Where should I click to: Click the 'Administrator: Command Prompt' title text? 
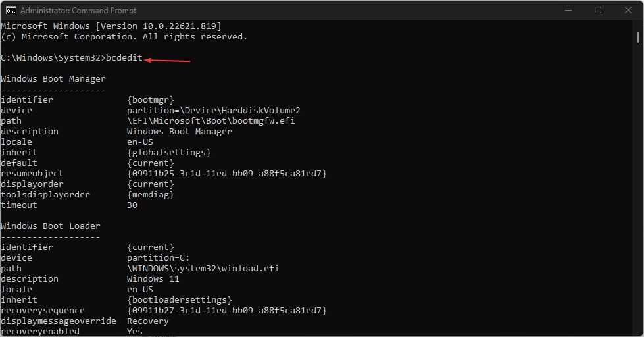click(78, 11)
